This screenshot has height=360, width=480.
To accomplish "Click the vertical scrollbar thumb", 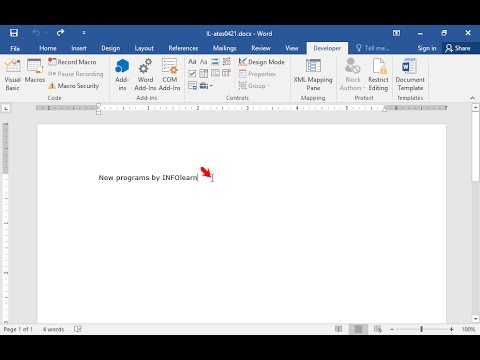I will pos(476,147).
